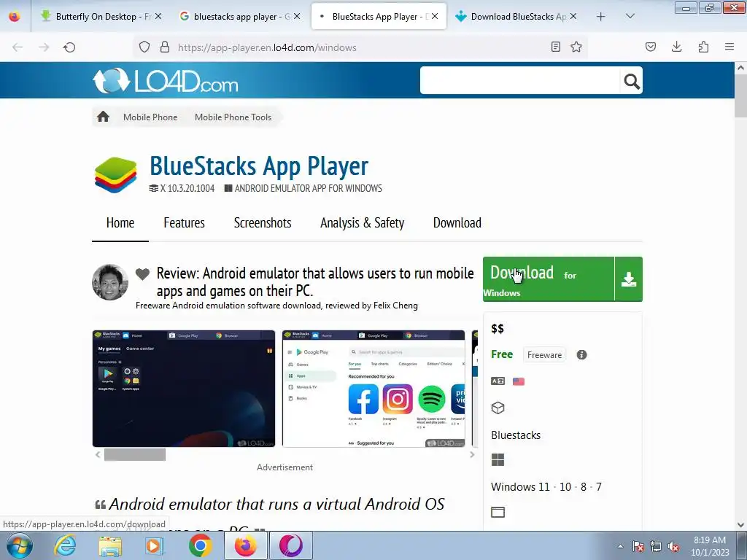The width and height of the screenshot is (747, 560).
Task: Open the extensions puzzle icon
Action: [703, 47]
